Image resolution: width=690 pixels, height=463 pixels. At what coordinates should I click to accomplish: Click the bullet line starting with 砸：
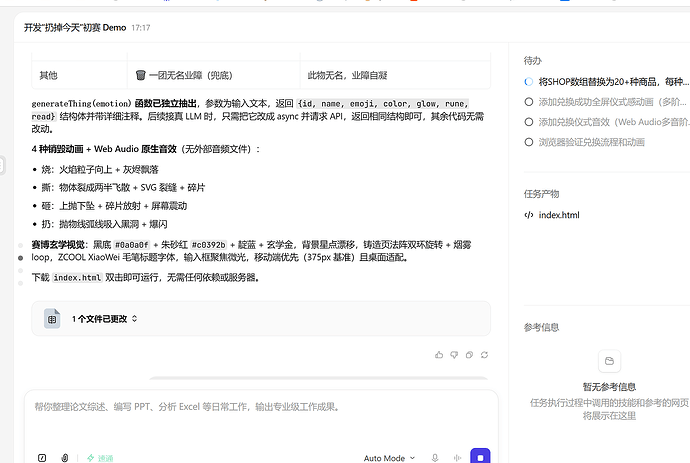coord(114,206)
